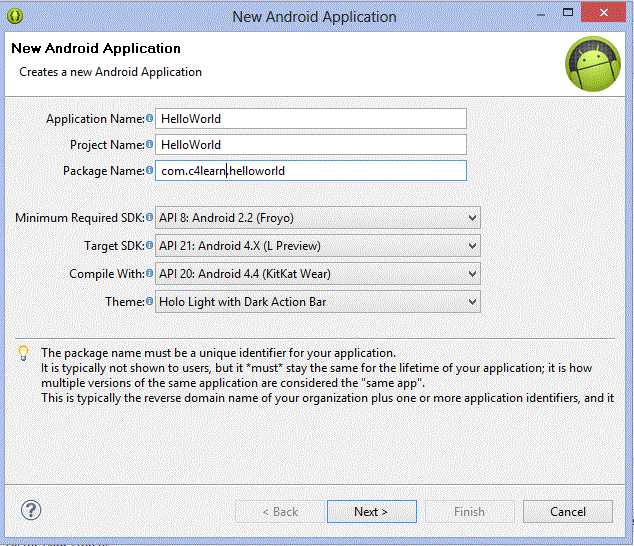Image resolution: width=634 pixels, height=546 pixels.
Task: Click the 'Application Name:' label
Action: 95,119
